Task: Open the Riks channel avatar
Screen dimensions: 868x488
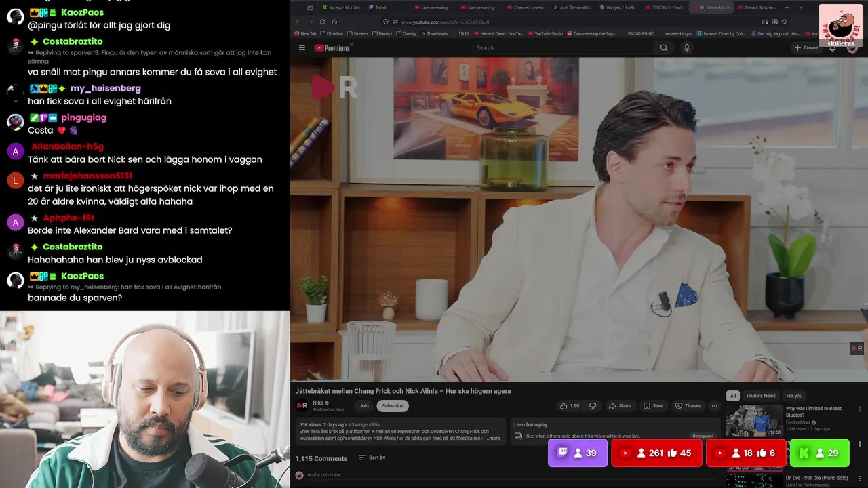Action: [x=302, y=405]
